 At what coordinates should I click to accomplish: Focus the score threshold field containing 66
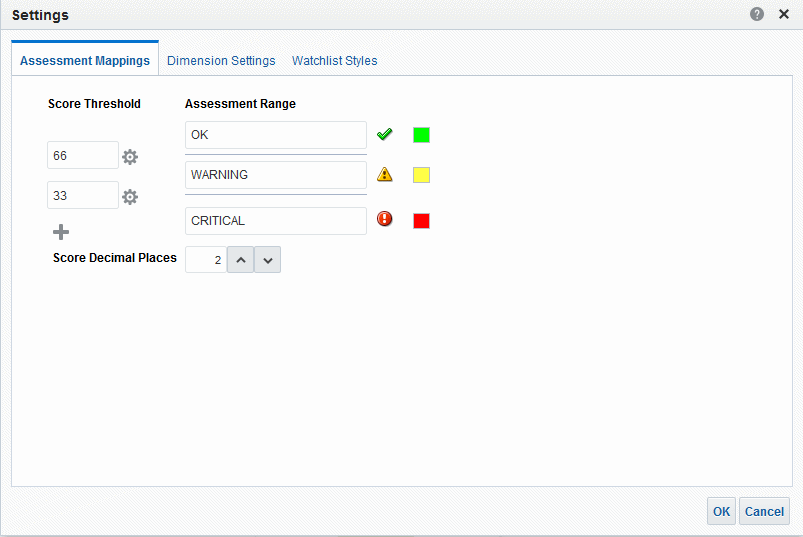tap(83, 156)
